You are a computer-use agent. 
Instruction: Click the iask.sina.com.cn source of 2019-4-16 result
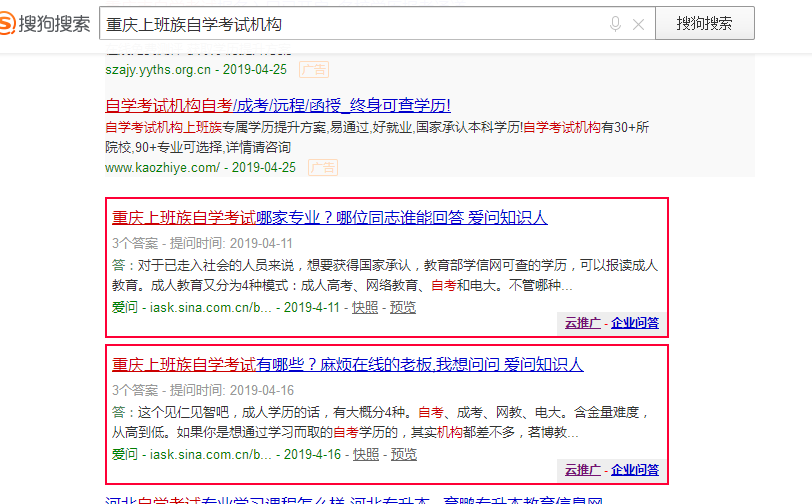(x=211, y=455)
